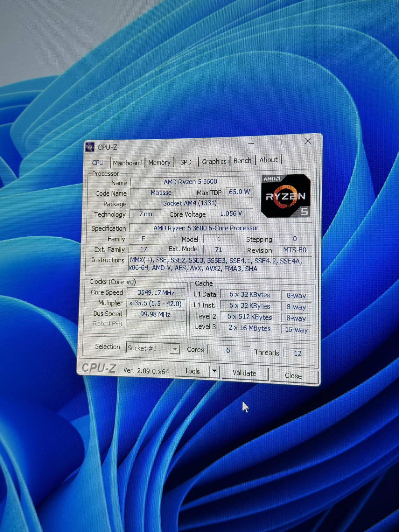Click the empty Rated FSB field
Viewport: 399px width, 532px height.
(x=155, y=325)
